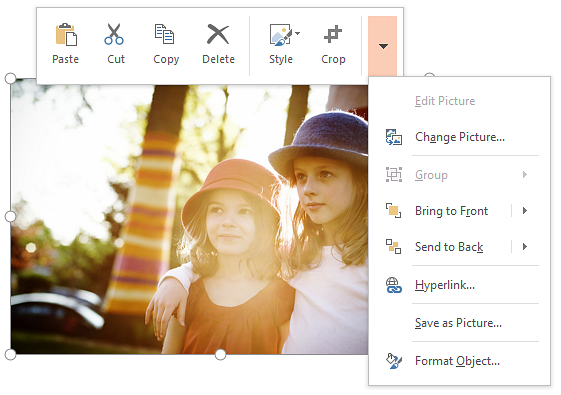The width and height of the screenshot is (561, 395).
Task: Select Save as Picture...
Action: coord(459,323)
